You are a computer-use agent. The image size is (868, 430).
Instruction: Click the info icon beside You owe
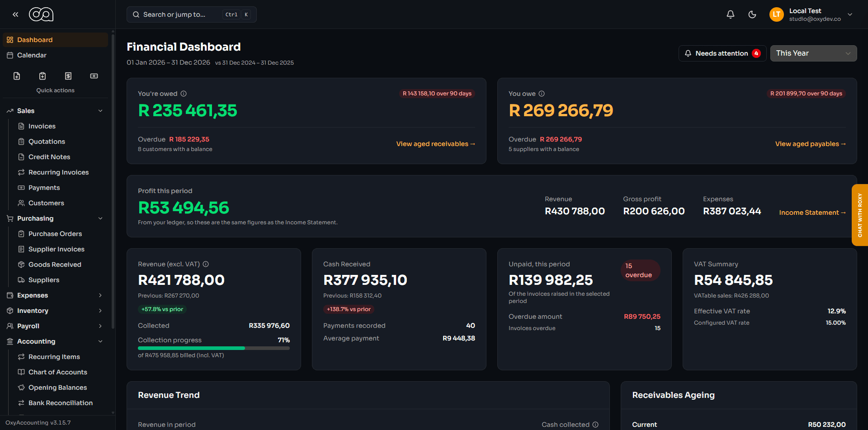coord(542,94)
